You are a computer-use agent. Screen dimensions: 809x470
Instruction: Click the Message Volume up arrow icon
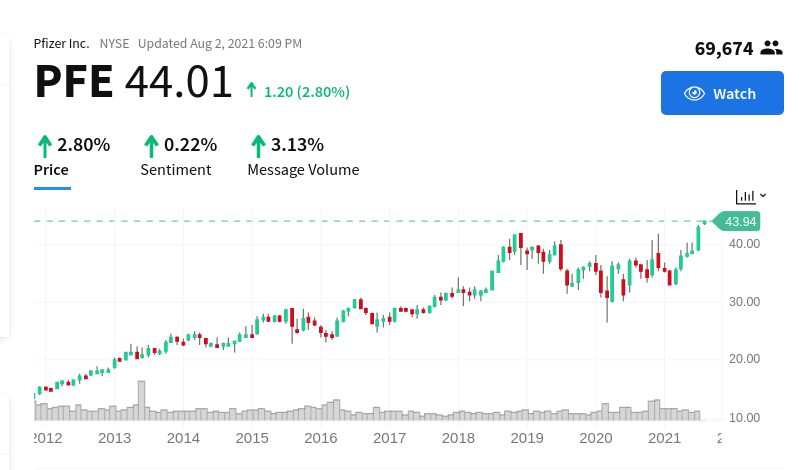tap(258, 146)
